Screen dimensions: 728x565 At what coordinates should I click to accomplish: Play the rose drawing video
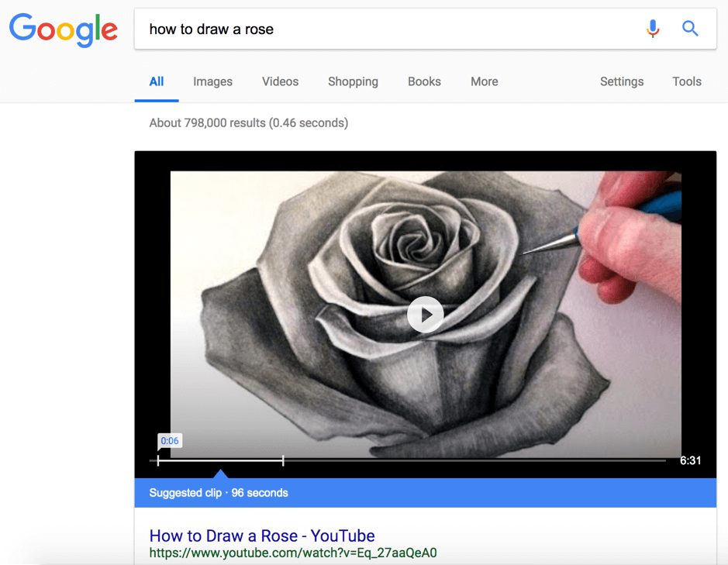[425, 315]
